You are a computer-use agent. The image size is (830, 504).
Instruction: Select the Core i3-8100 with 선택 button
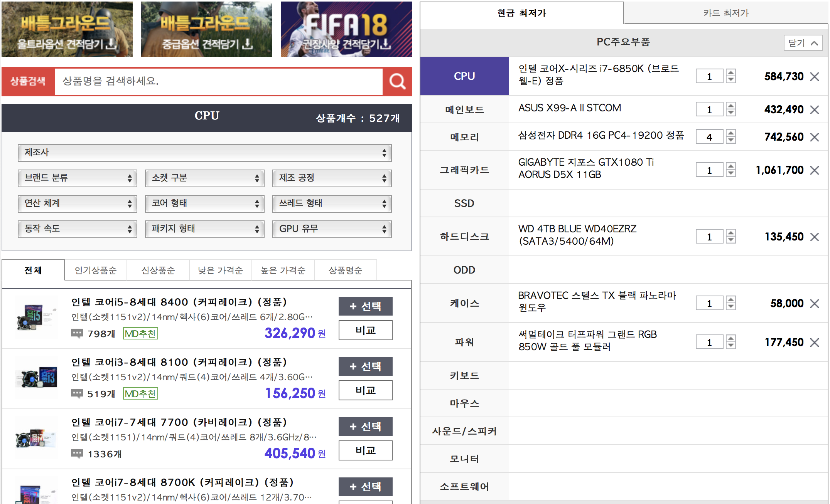click(366, 366)
